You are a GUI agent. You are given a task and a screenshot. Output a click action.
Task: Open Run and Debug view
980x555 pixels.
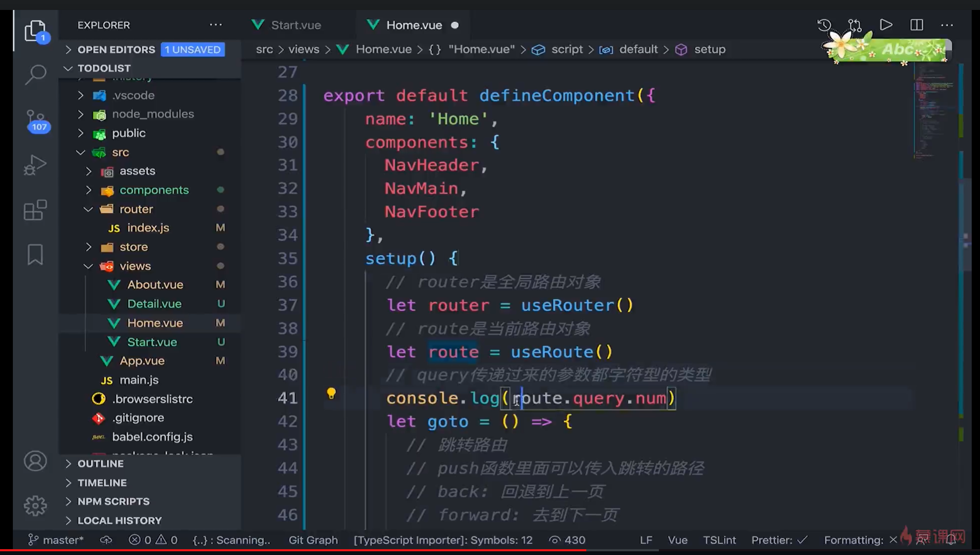click(35, 165)
